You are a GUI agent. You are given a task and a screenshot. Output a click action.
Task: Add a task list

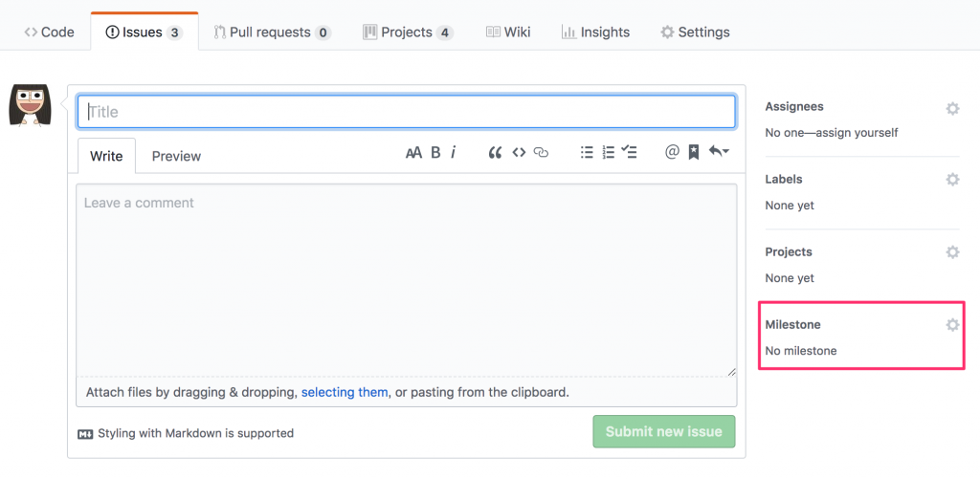629,152
